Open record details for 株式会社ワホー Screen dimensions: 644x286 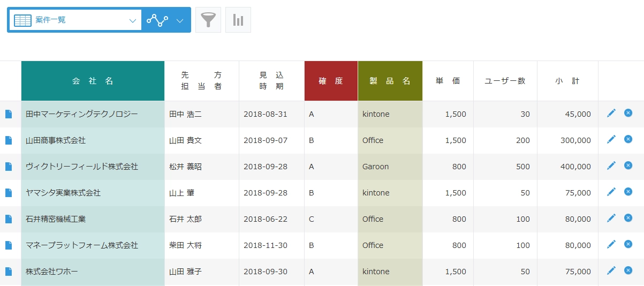coord(8,272)
